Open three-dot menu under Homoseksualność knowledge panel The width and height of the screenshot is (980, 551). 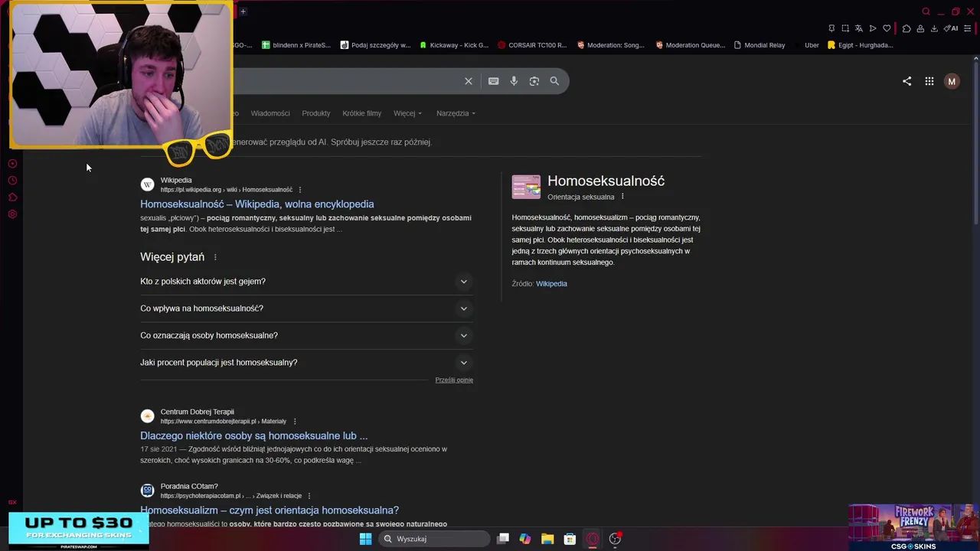pyautogui.click(x=622, y=197)
